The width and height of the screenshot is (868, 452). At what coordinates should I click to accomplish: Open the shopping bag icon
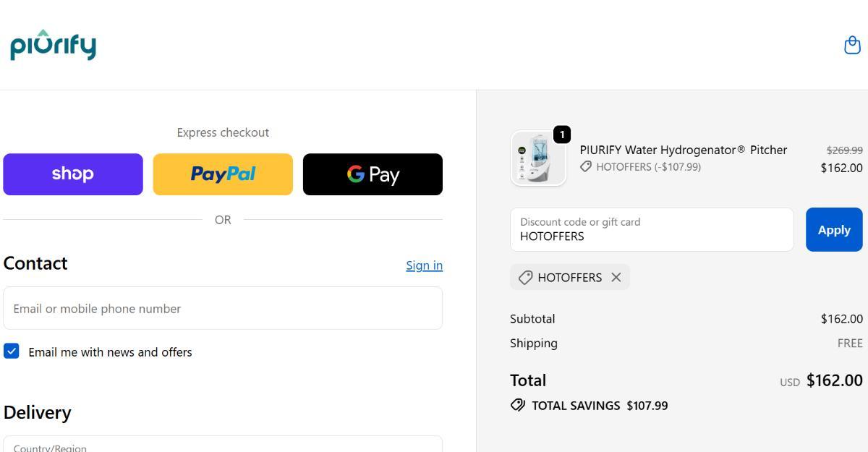coord(852,45)
